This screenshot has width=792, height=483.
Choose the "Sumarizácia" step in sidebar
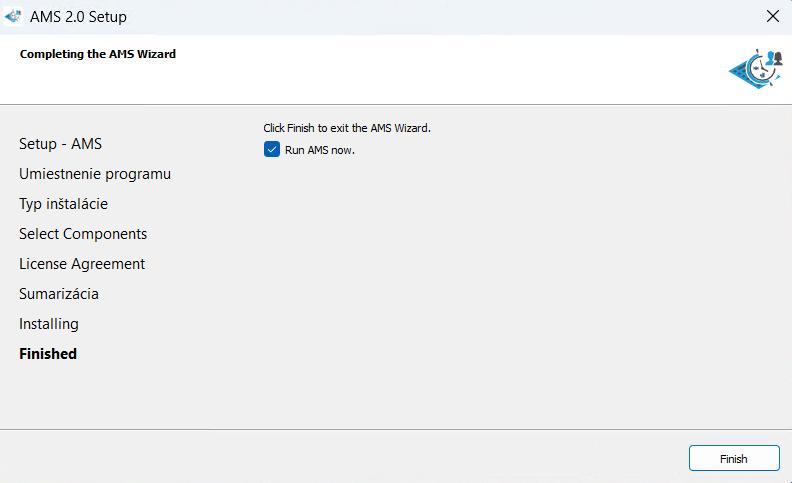tap(59, 294)
